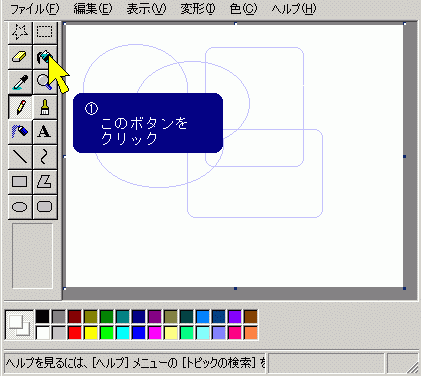Open the 変形(I) menu
The image size is (421, 376).
(198, 9)
